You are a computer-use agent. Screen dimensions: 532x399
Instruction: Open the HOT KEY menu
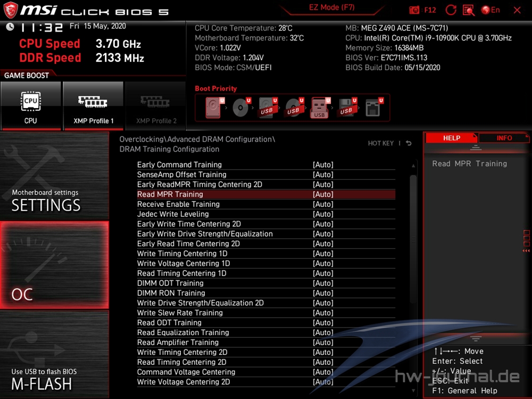click(x=381, y=143)
